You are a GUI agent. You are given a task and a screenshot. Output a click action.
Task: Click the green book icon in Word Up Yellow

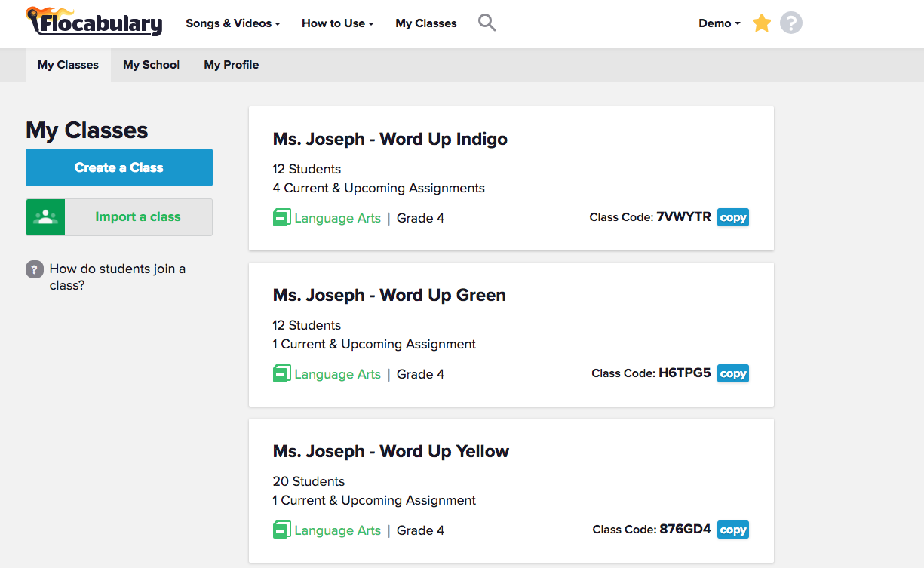pos(281,530)
